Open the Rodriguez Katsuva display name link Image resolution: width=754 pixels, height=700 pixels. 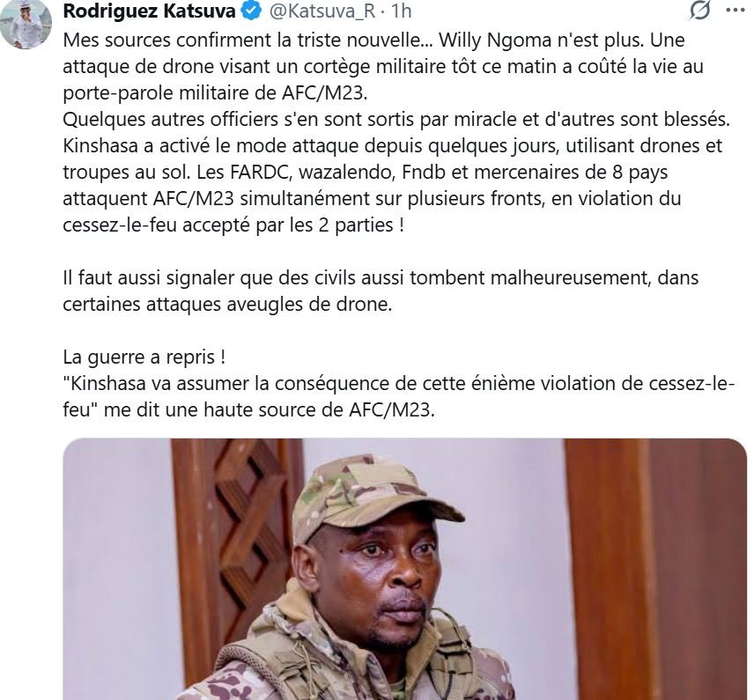[x=149, y=11]
